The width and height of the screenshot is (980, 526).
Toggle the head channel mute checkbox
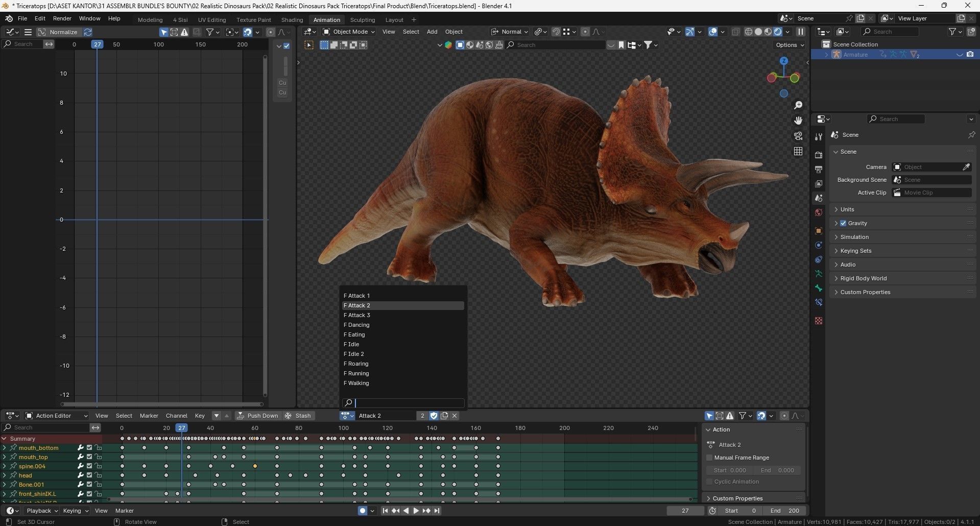coord(89,475)
